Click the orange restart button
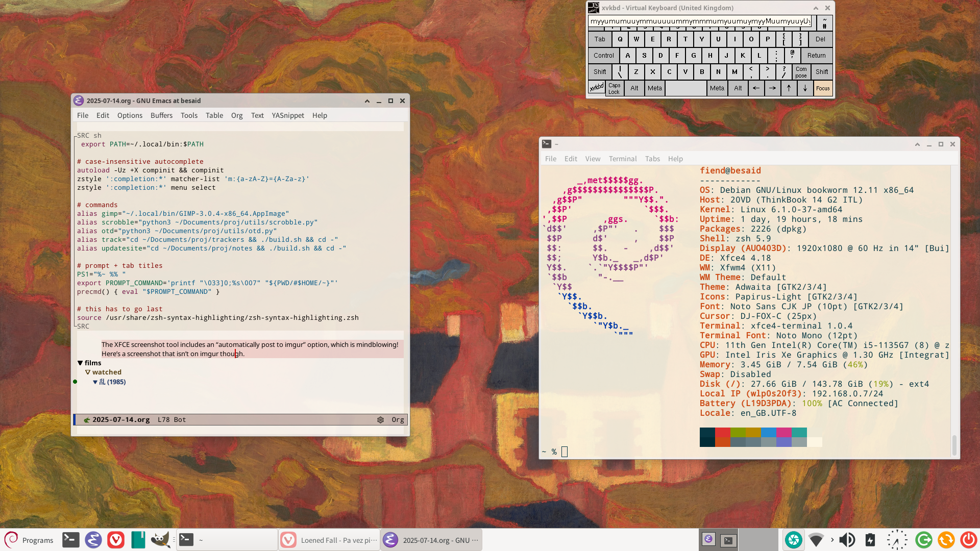The height and width of the screenshot is (551, 980). [946, 540]
